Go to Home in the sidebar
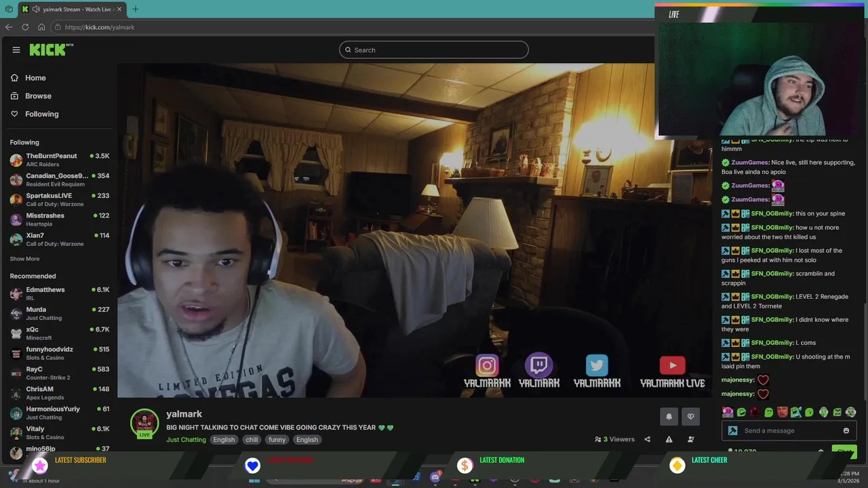Viewport: 868px width, 488px height. (35, 78)
